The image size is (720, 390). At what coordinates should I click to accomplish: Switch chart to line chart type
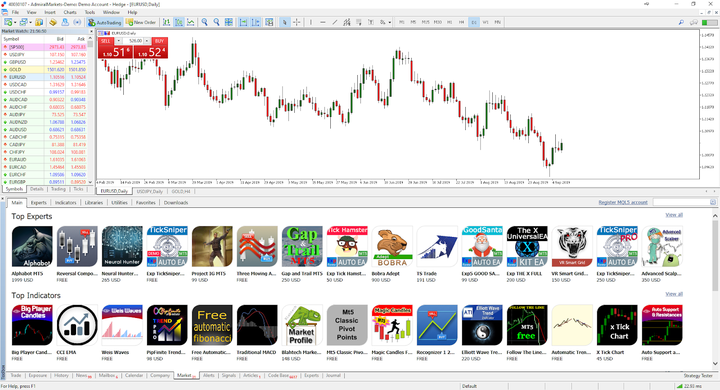coord(191,22)
